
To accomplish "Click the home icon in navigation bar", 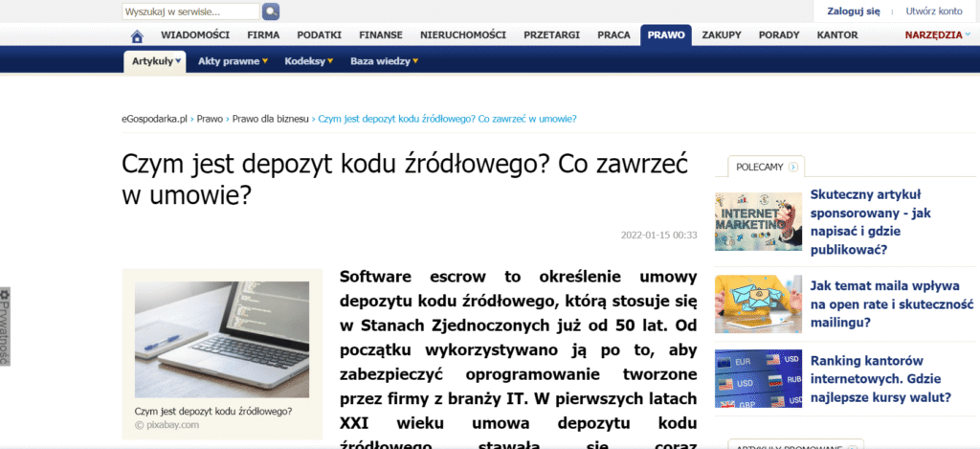I will pyautogui.click(x=137, y=35).
